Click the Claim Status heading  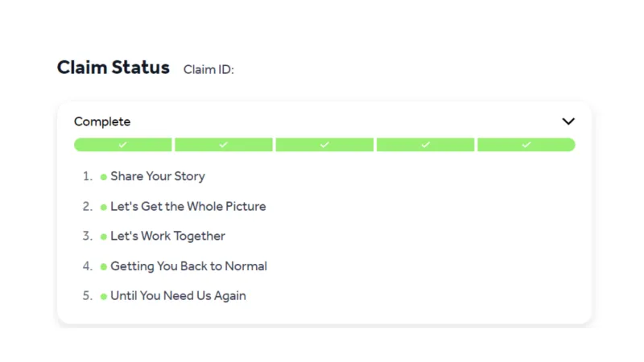click(114, 68)
